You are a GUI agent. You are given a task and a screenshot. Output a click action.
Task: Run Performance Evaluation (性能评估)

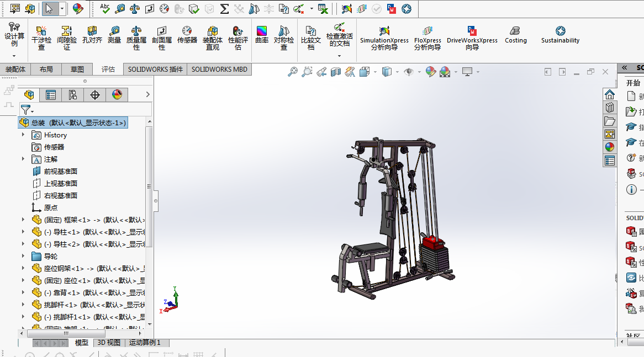pyautogui.click(x=238, y=38)
